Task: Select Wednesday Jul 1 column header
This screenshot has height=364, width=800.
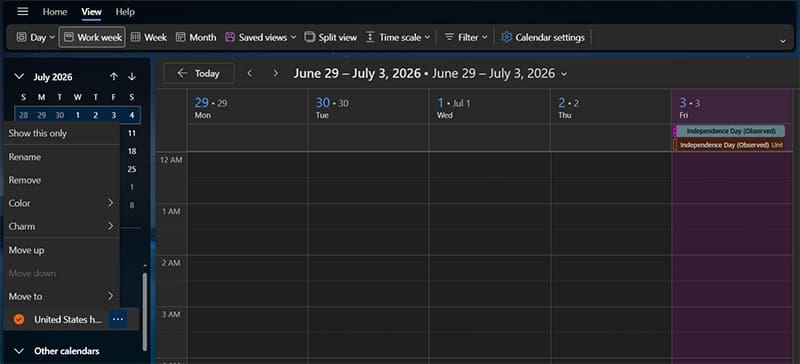Action: (x=490, y=107)
